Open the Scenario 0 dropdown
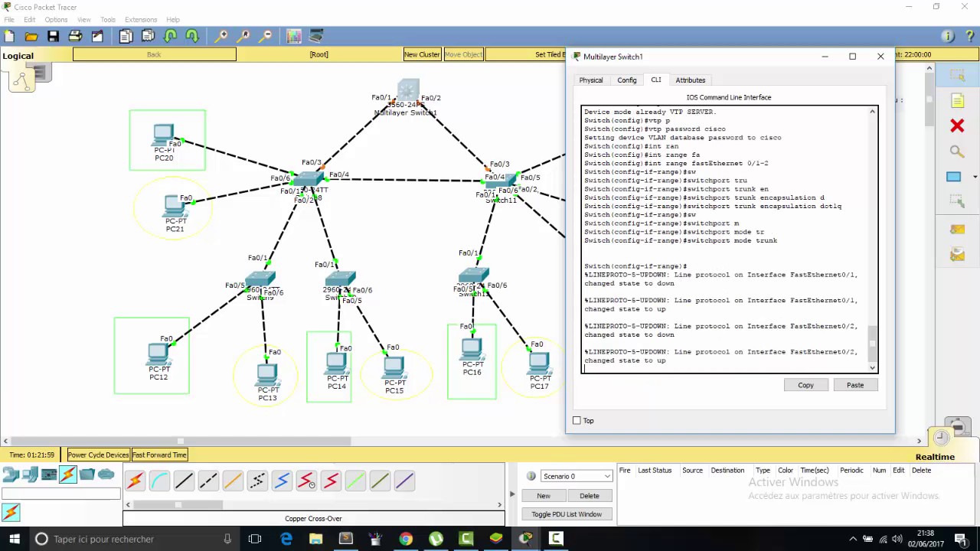The image size is (980, 551). [577, 476]
